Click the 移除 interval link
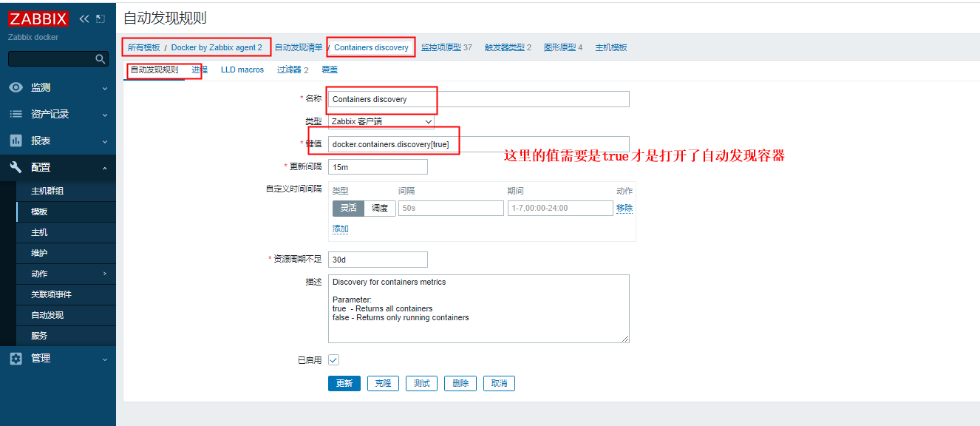The width and height of the screenshot is (980, 426). pyautogui.click(x=625, y=208)
